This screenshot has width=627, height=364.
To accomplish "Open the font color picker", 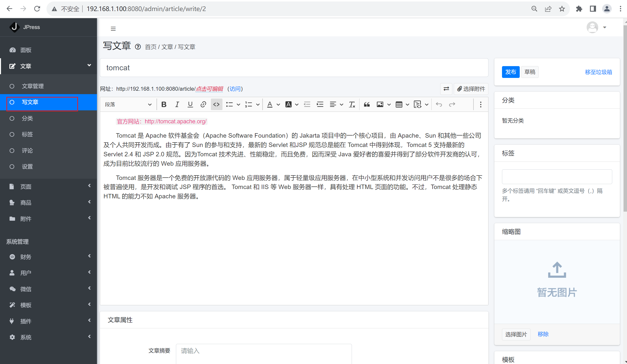I will (270, 105).
